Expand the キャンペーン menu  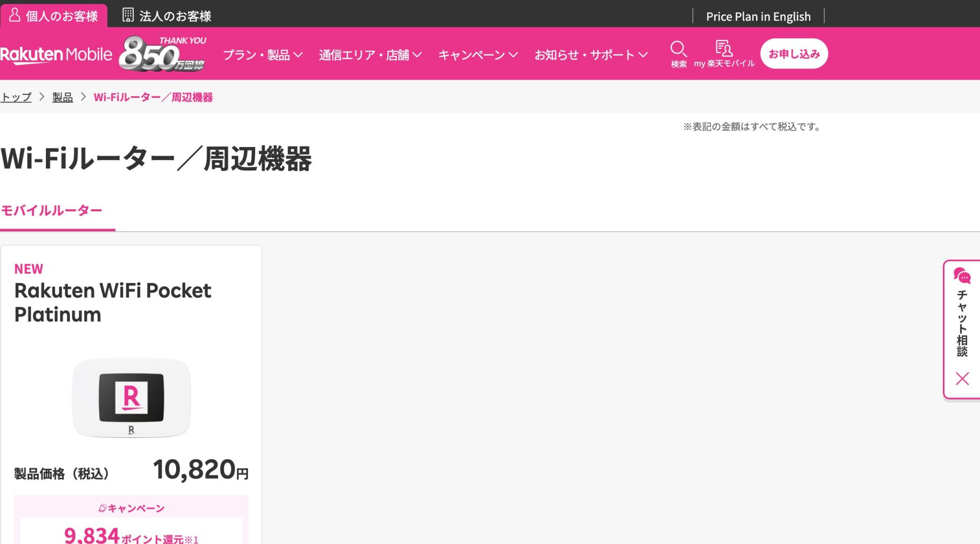(x=478, y=55)
